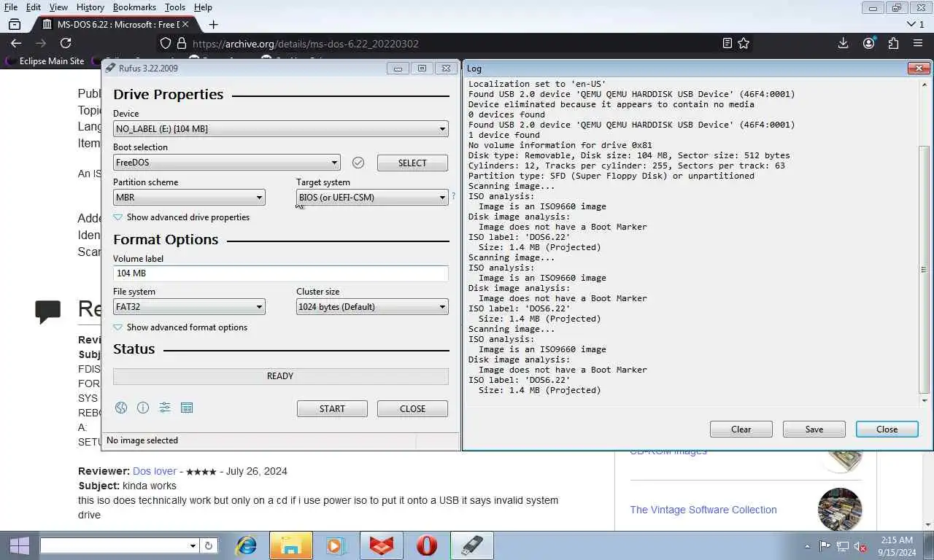
Task: Open the Edit menu
Action: coord(34,7)
